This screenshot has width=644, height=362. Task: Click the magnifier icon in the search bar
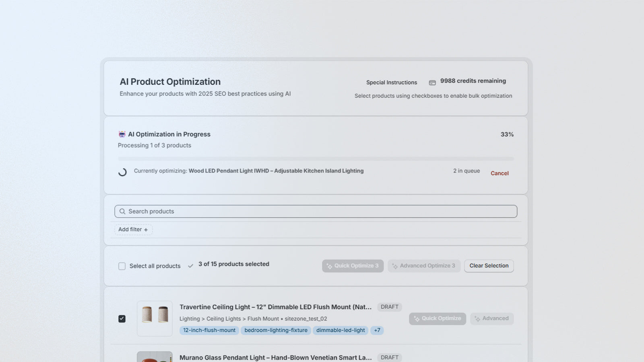coord(122,211)
